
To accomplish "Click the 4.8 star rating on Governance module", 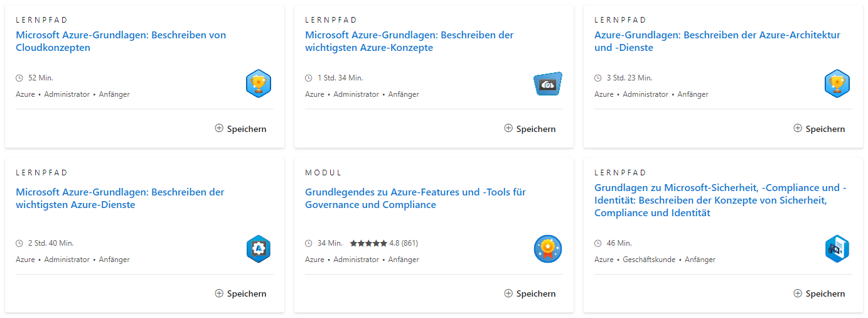I will 384,243.
